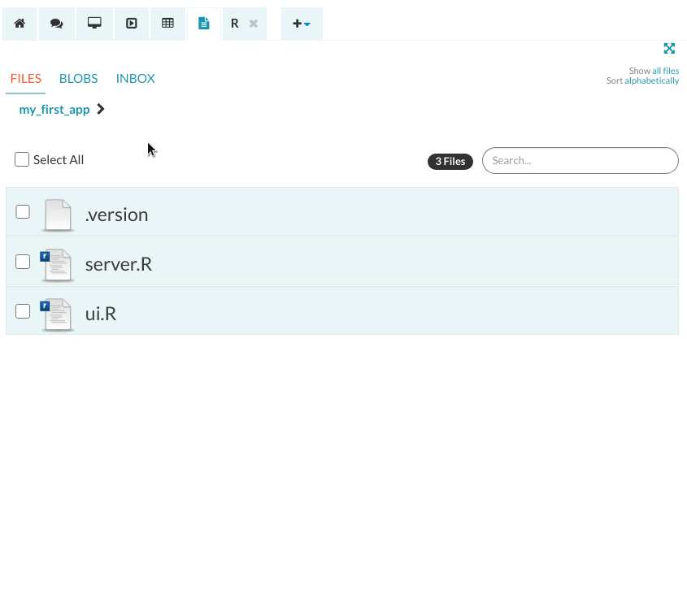Click the ui.R file icon

click(x=57, y=314)
